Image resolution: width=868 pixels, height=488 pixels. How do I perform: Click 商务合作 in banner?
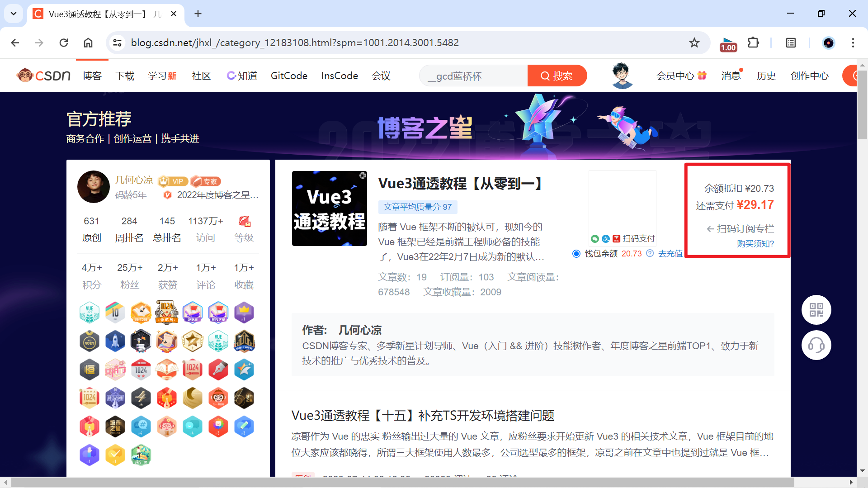(x=85, y=139)
